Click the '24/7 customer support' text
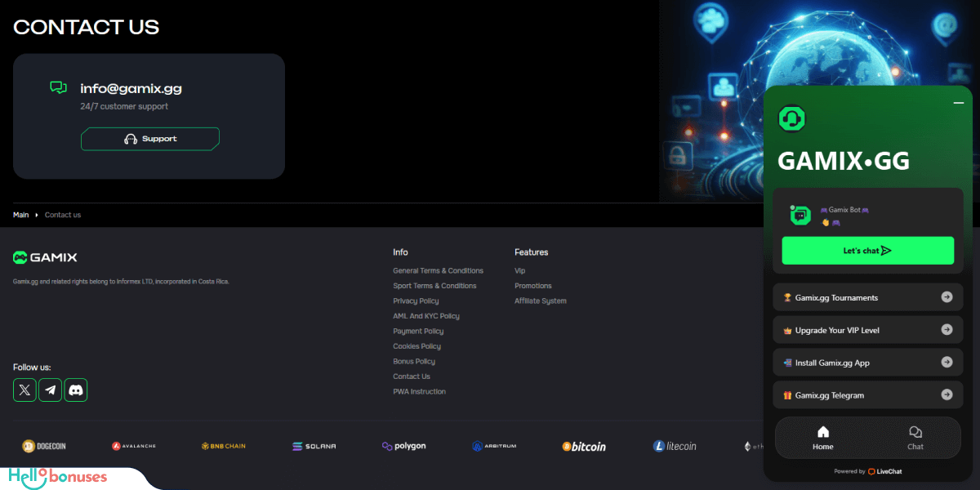Screen dimensions: 980x490 pos(124,106)
